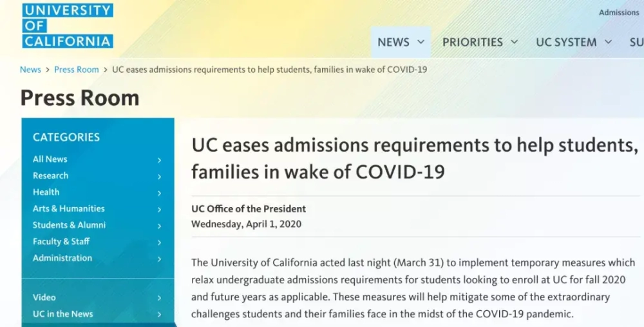Open Press Room breadcrumb link

coord(77,70)
